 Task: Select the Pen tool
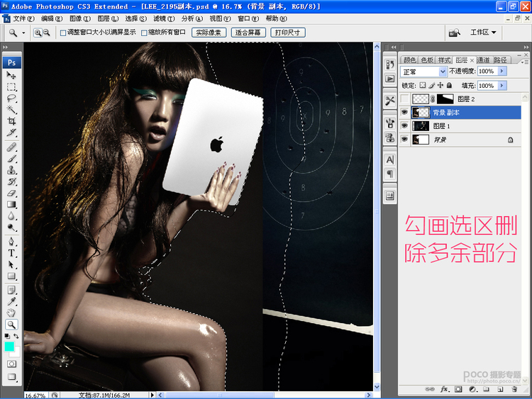point(11,242)
